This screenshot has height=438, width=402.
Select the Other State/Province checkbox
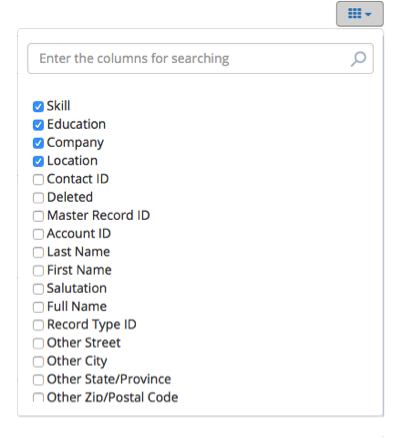(x=38, y=380)
